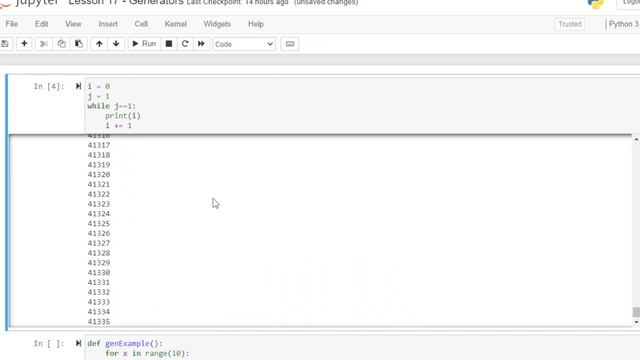The width and height of the screenshot is (640, 360).
Task: Click the In [4] code editor area
Action: click(362, 106)
